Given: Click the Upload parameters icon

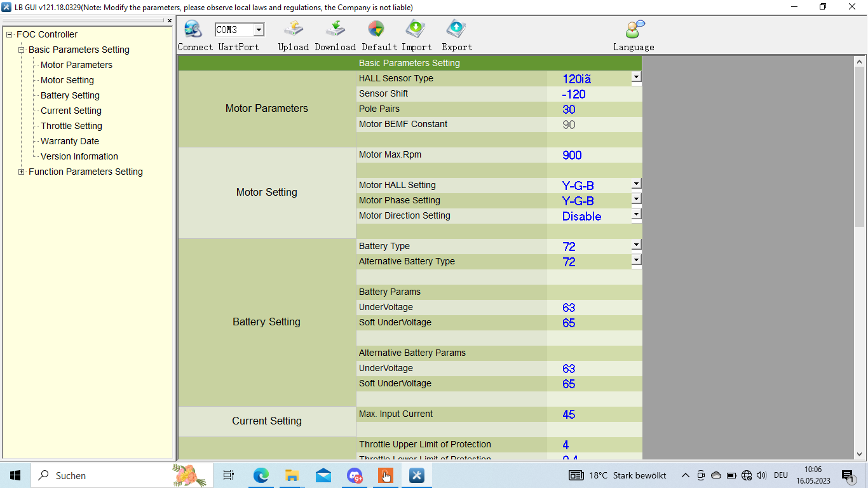Looking at the screenshot, I should (x=293, y=29).
